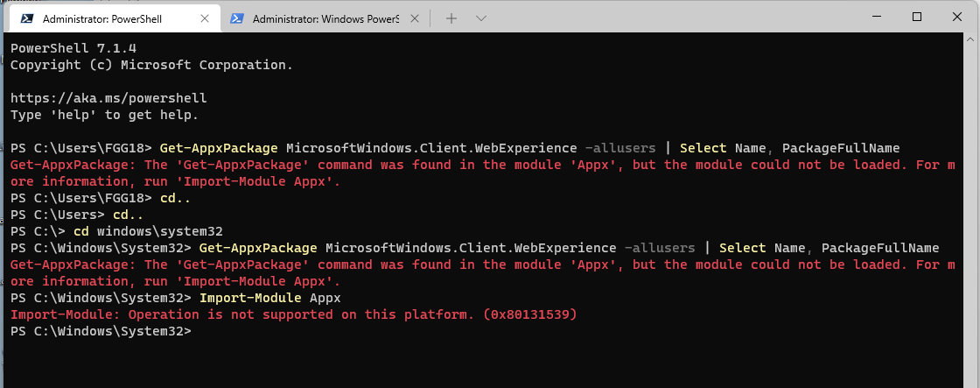The height and width of the screenshot is (388, 980).
Task: Maximize the terminal window
Action: pos(917,17)
